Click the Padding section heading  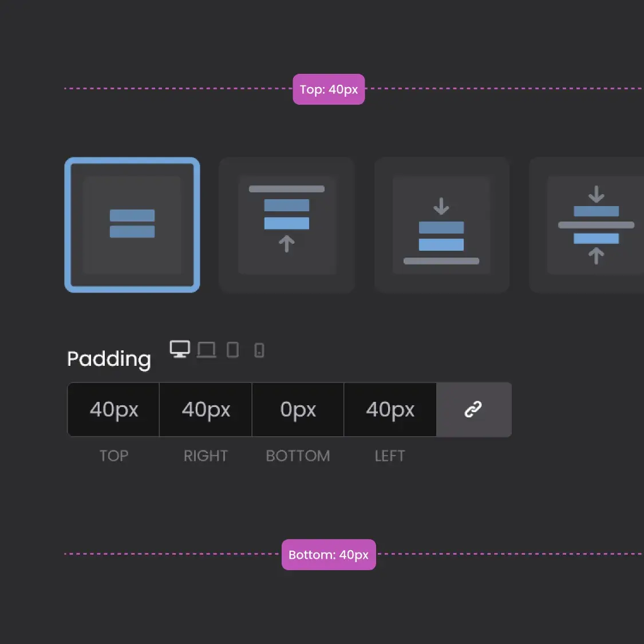point(109,359)
